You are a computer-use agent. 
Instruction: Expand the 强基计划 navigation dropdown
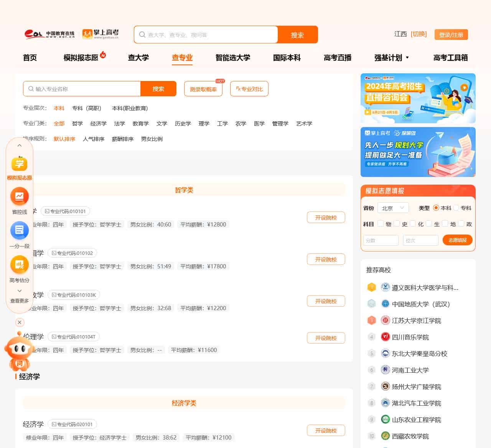tap(390, 58)
